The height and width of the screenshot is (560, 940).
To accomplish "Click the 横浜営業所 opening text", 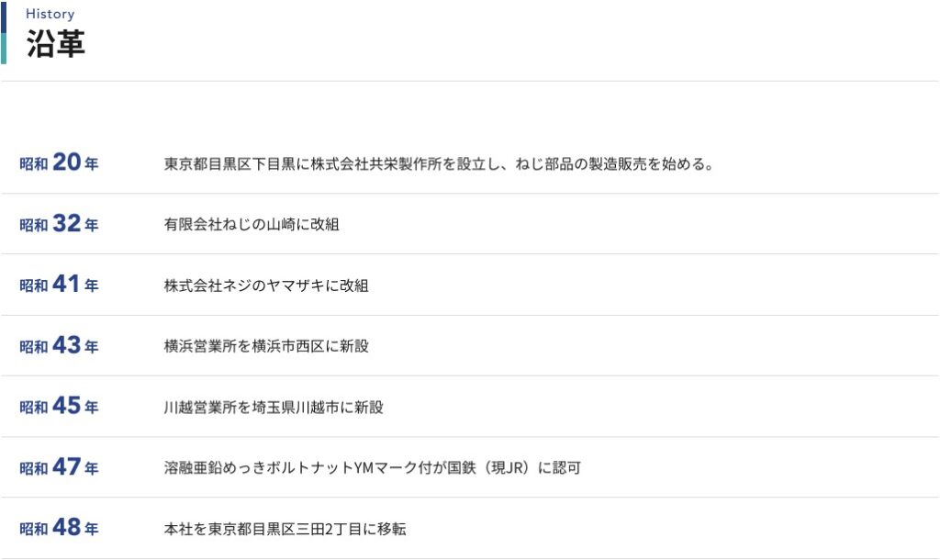I will coord(266,346).
